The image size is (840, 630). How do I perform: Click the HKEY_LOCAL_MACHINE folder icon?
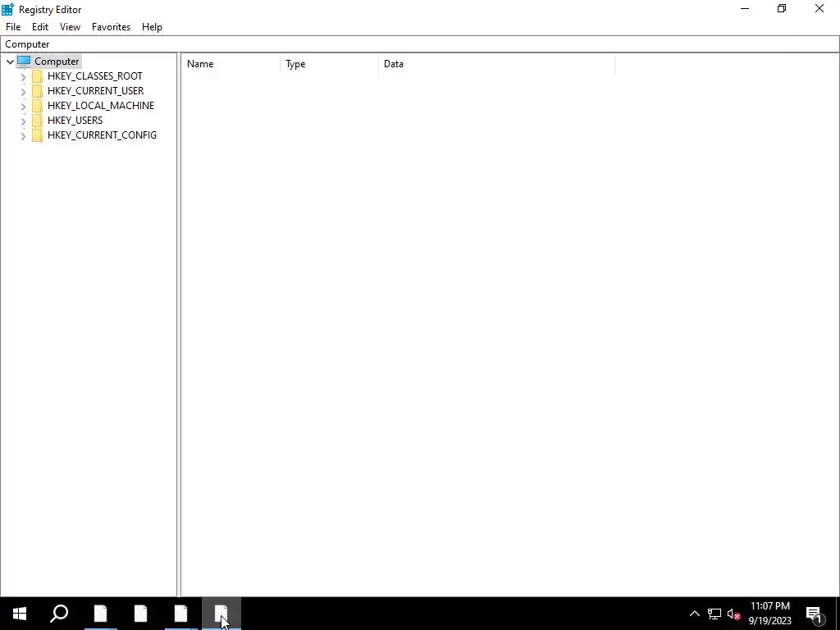[x=37, y=106]
